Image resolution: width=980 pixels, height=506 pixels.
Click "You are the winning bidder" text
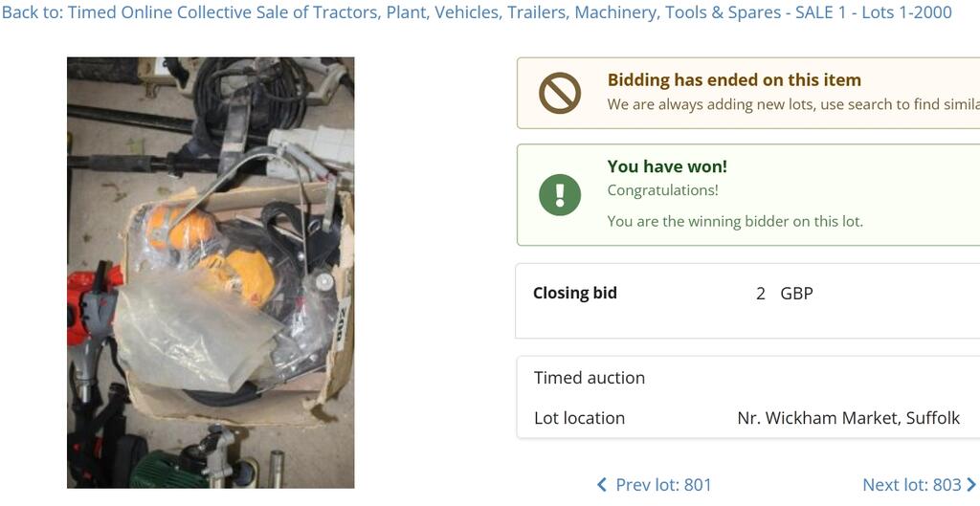pos(735,221)
